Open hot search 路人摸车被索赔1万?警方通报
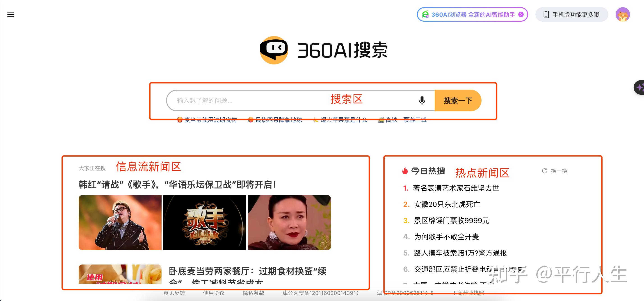This screenshot has height=301, width=644. (461, 253)
